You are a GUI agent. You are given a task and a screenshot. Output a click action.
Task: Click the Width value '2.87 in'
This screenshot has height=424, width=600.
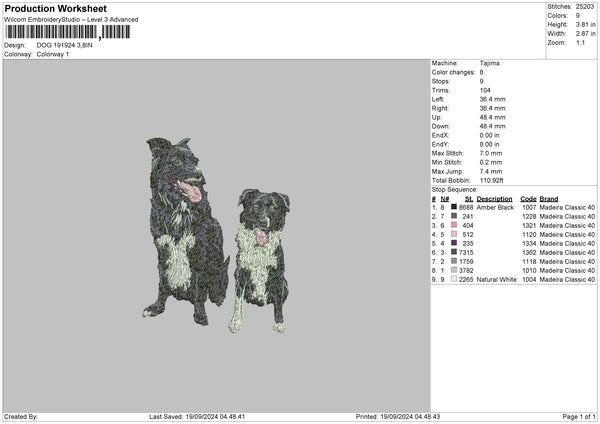(x=585, y=34)
